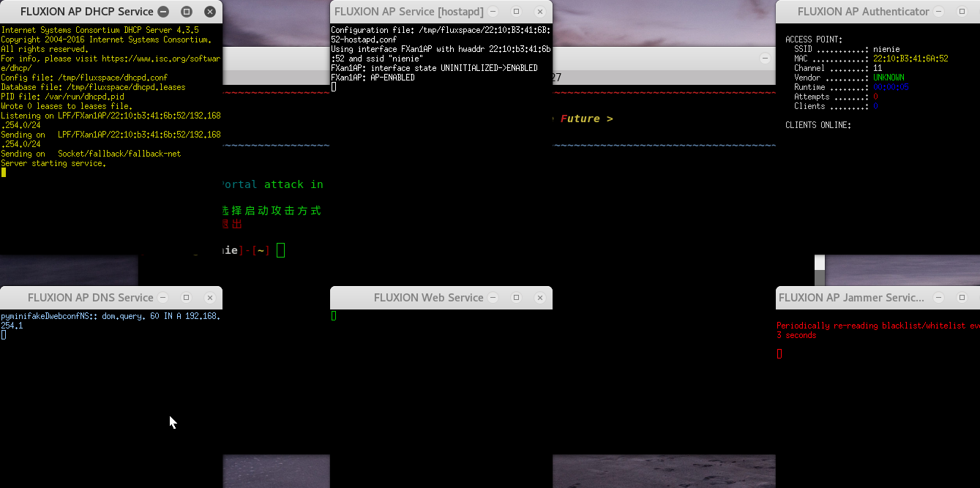Maximize the FLUXION AP Jammer Service window
The image size is (980, 488).
(962, 298)
